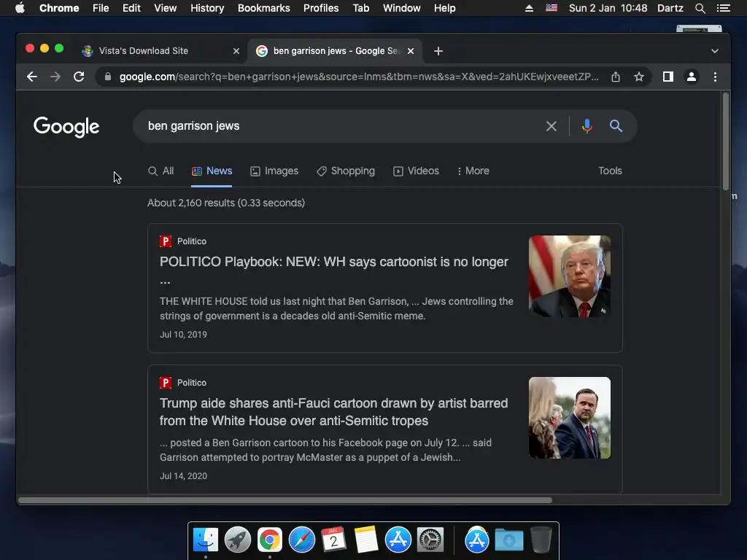
Task: Click the Jul 14, 2020 date text
Action: [x=183, y=476]
